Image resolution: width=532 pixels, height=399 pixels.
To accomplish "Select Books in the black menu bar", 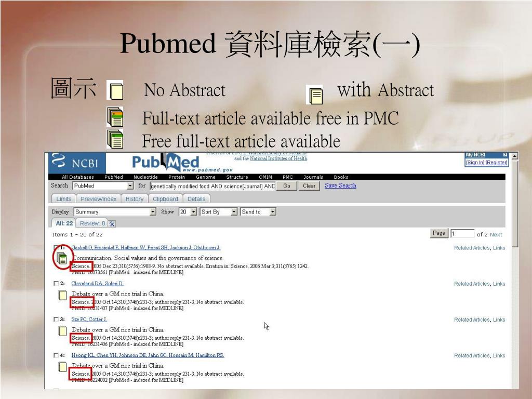I will (x=341, y=177).
